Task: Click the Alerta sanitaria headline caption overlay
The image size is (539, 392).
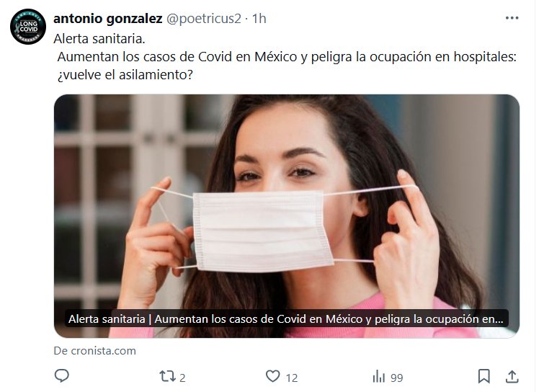Action: coord(286,318)
